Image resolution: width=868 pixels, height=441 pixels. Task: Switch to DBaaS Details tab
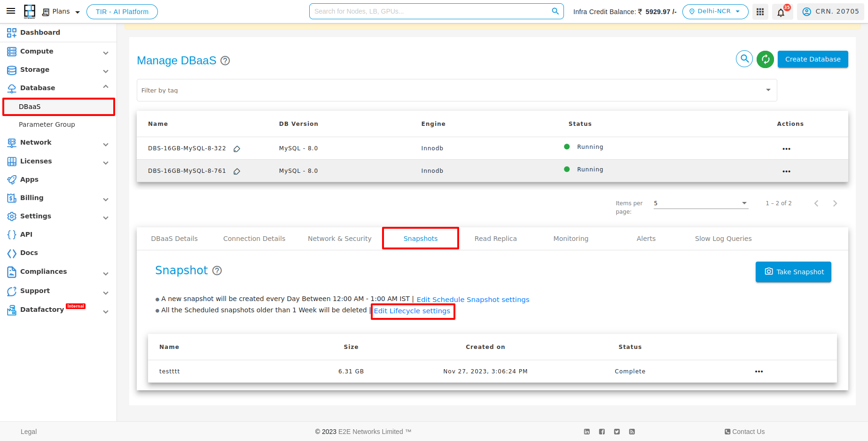pyautogui.click(x=174, y=239)
